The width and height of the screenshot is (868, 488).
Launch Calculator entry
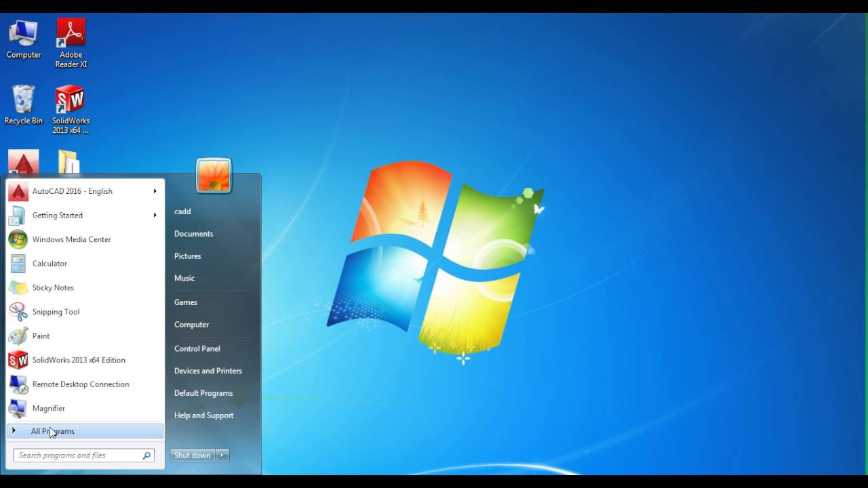[x=85, y=264]
